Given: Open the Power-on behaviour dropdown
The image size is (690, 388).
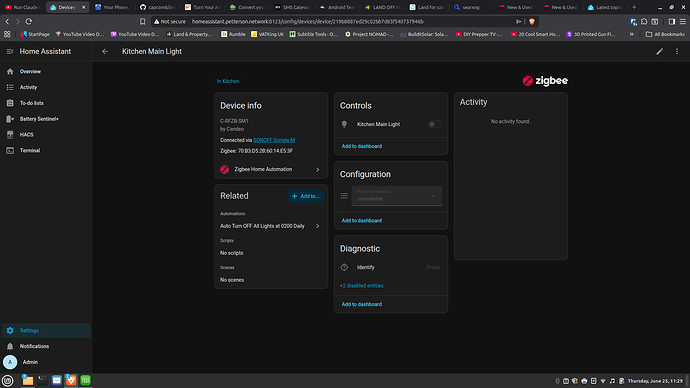Looking at the screenshot, I should 396,196.
